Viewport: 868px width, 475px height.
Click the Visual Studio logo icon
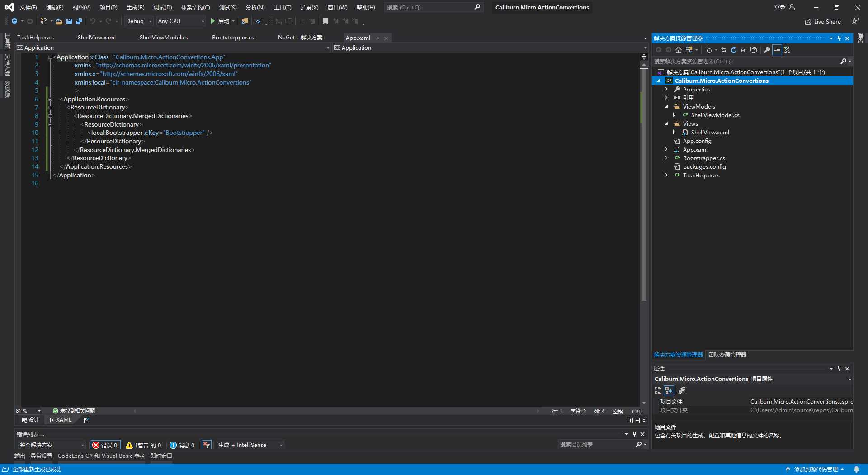9,7
